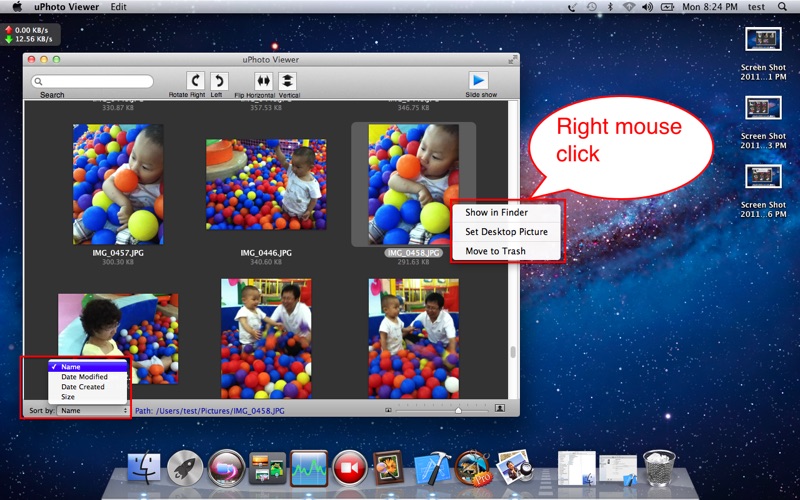Rotate the photo right
800x500 pixels.
coord(195,81)
